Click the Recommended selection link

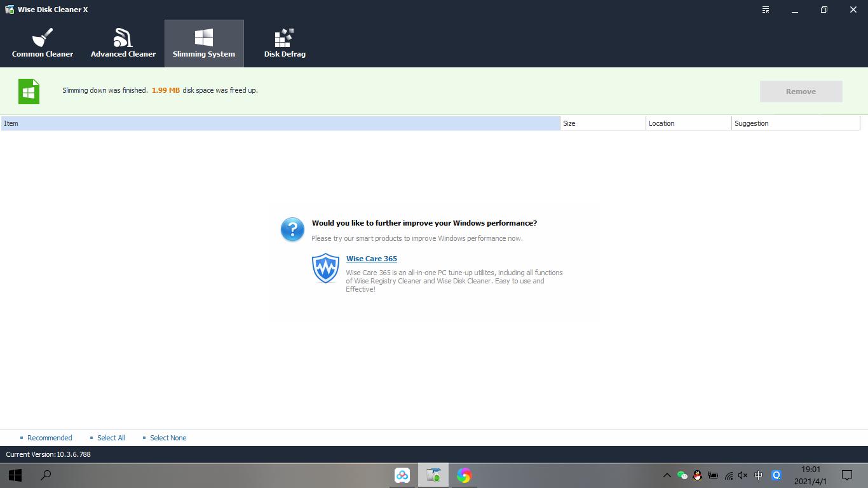point(50,438)
